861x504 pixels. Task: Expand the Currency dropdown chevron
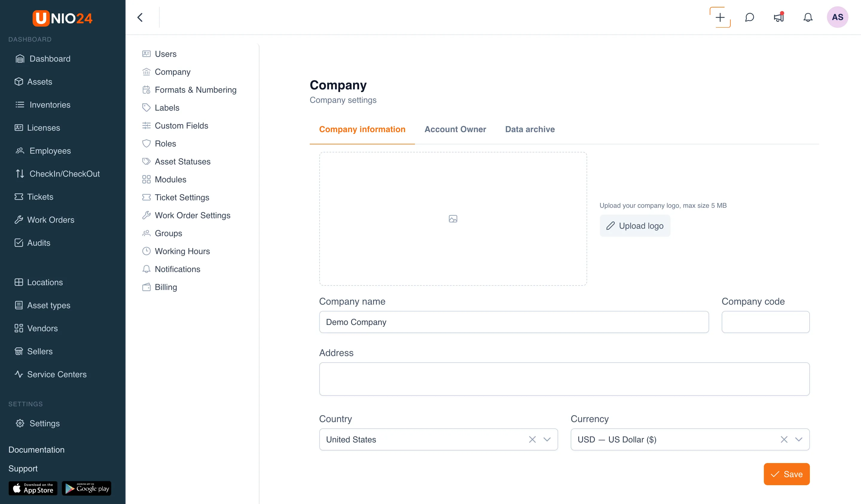pyautogui.click(x=799, y=439)
